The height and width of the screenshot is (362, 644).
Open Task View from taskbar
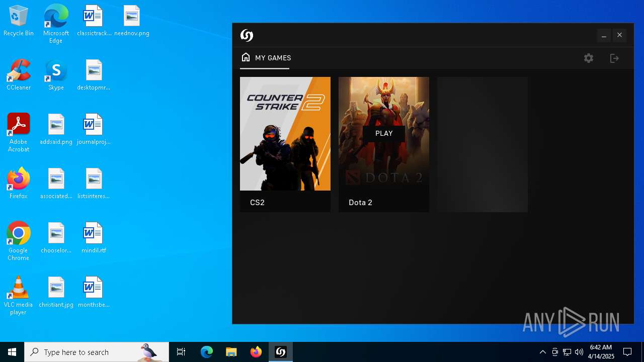pyautogui.click(x=181, y=352)
